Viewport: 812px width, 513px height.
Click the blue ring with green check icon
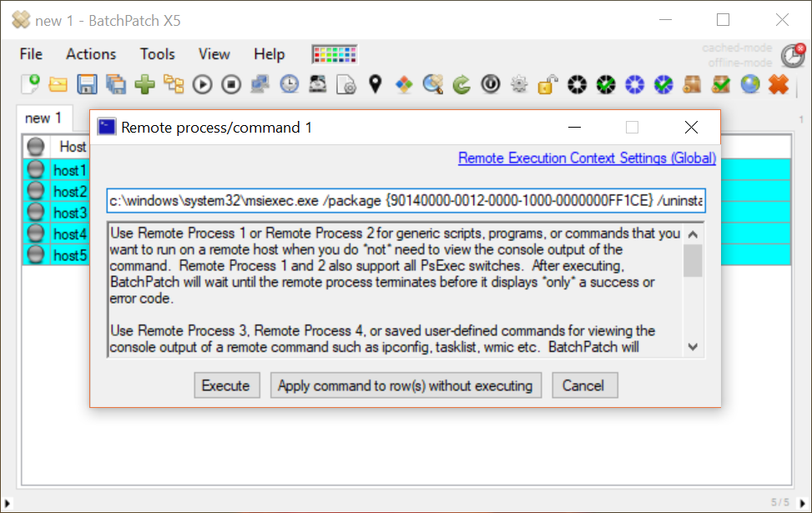[x=663, y=84]
